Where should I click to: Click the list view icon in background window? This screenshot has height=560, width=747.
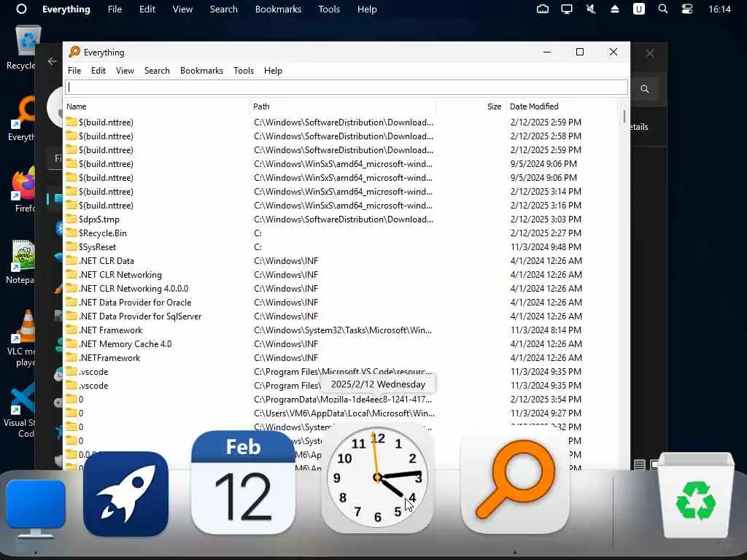coord(639,464)
